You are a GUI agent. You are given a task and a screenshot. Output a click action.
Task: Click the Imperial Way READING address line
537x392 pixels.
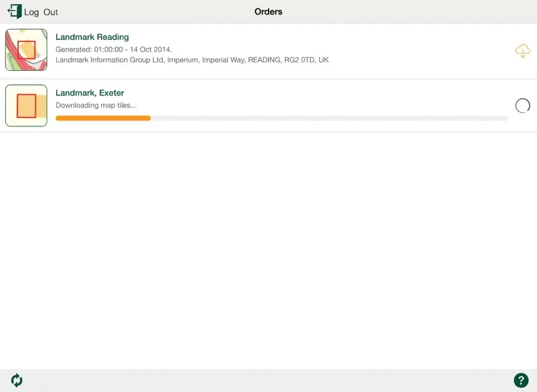click(x=192, y=60)
